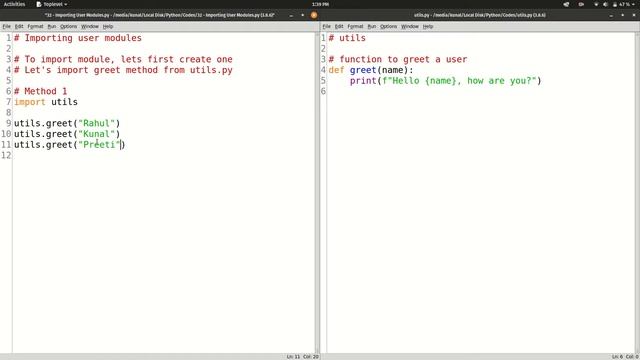Image resolution: width=640 pixels, height=360 pixels.
Task: Open Window menu in Importing User Modules window
Action: pyautogui.click(x=89, y=26)
